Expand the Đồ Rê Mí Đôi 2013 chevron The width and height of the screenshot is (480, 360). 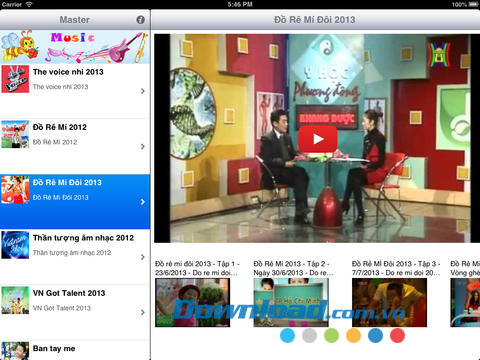[143, 202]
